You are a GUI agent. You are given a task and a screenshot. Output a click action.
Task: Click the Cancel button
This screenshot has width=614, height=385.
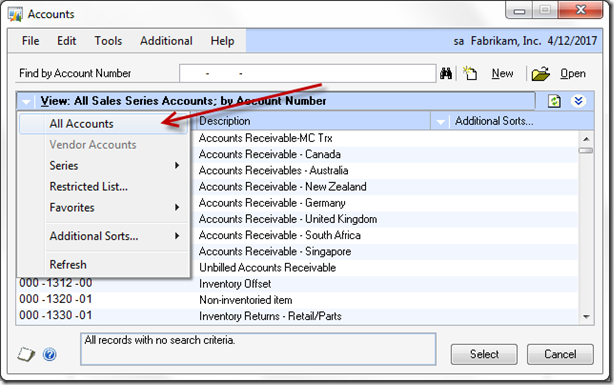560,354
